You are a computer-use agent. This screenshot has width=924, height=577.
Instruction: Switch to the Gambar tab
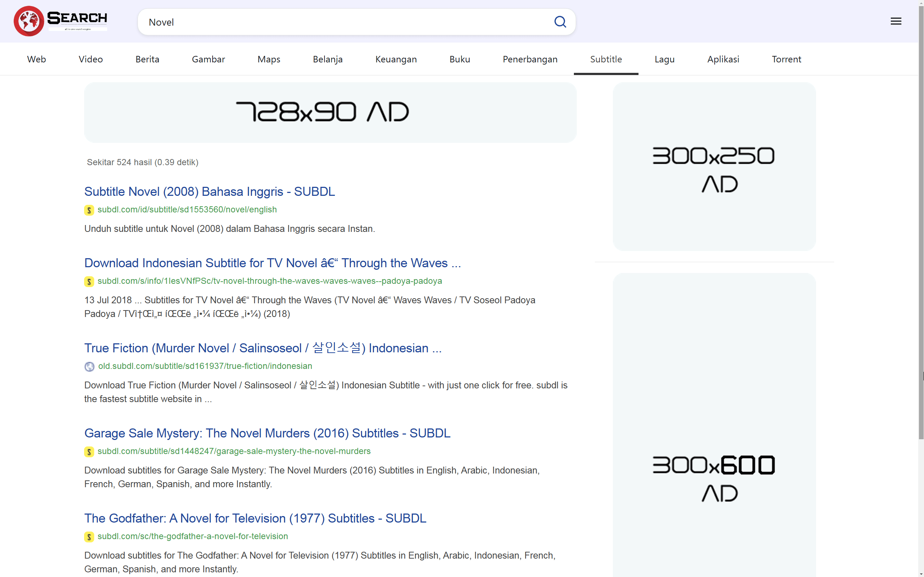tap(208, 59)
